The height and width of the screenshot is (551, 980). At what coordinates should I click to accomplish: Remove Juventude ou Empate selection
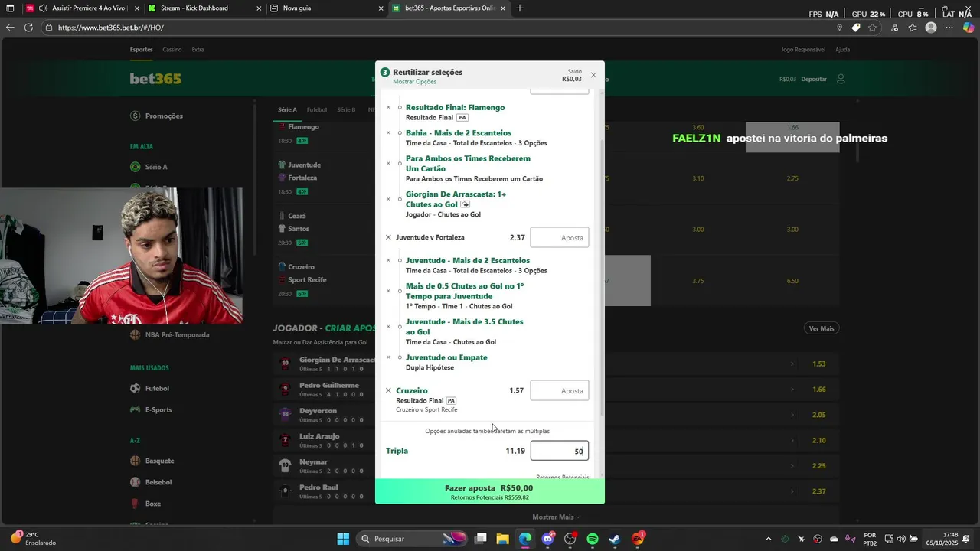388,357
